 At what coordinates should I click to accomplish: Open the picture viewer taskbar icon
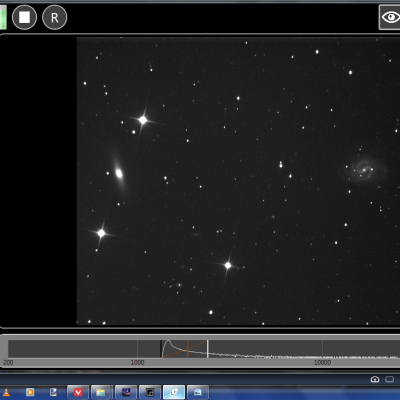pos(198,392)
